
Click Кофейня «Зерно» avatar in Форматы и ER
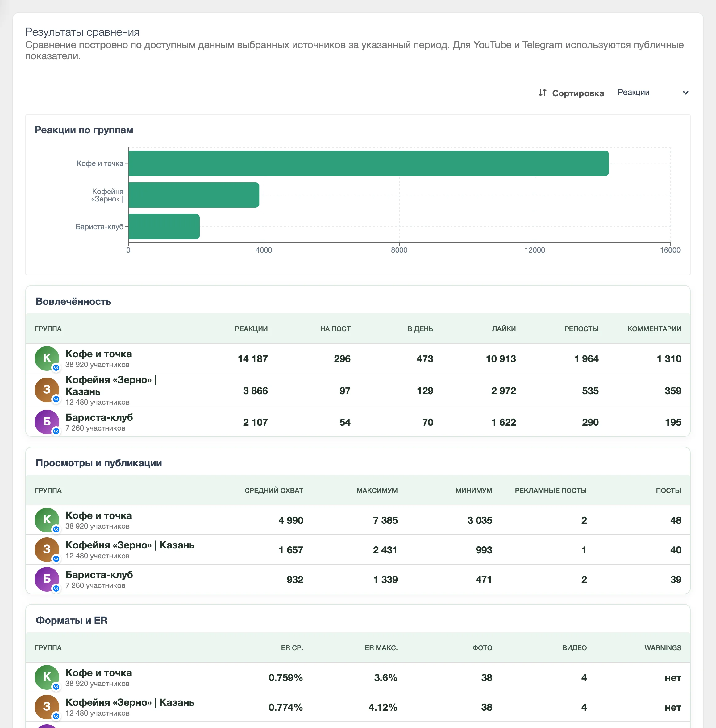click(47, 707)
